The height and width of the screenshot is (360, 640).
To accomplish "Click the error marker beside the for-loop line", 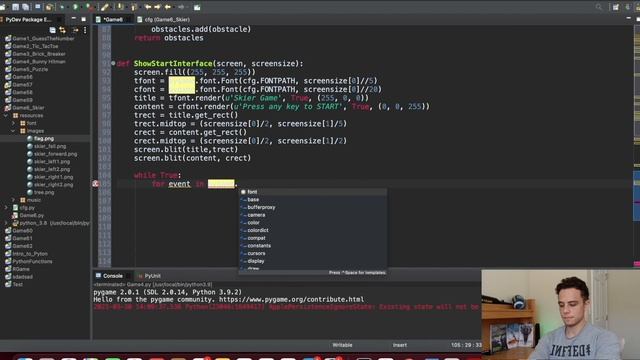I will click(x=96, y=184).
